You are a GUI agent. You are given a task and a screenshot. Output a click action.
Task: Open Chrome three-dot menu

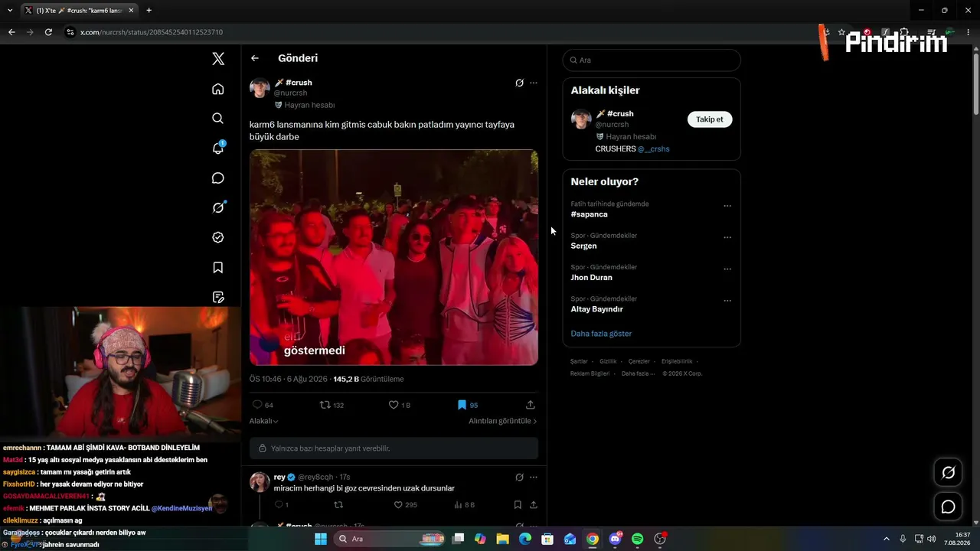coord(969,32)
